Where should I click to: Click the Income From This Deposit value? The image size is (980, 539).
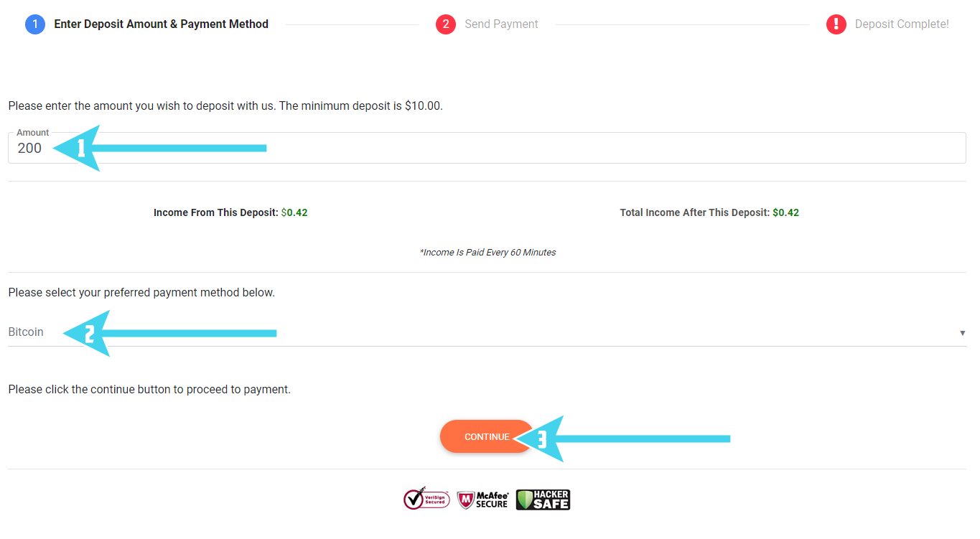click(294, 212)
